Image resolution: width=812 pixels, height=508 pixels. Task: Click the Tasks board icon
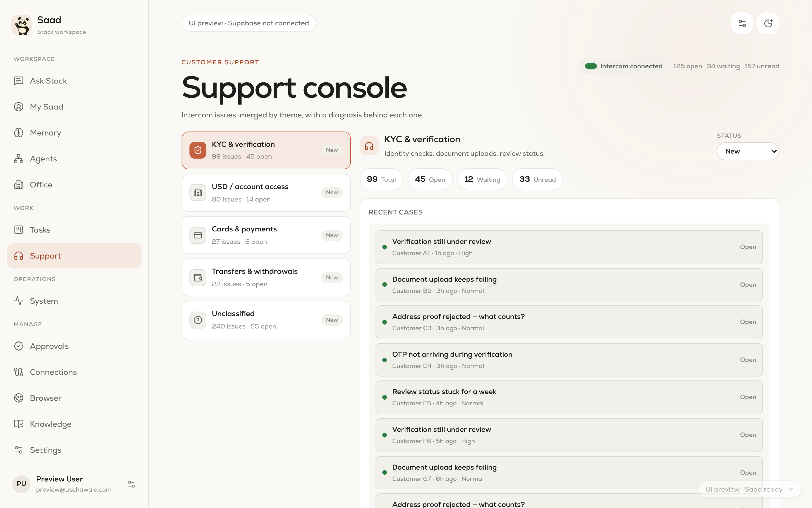point(18,230)
